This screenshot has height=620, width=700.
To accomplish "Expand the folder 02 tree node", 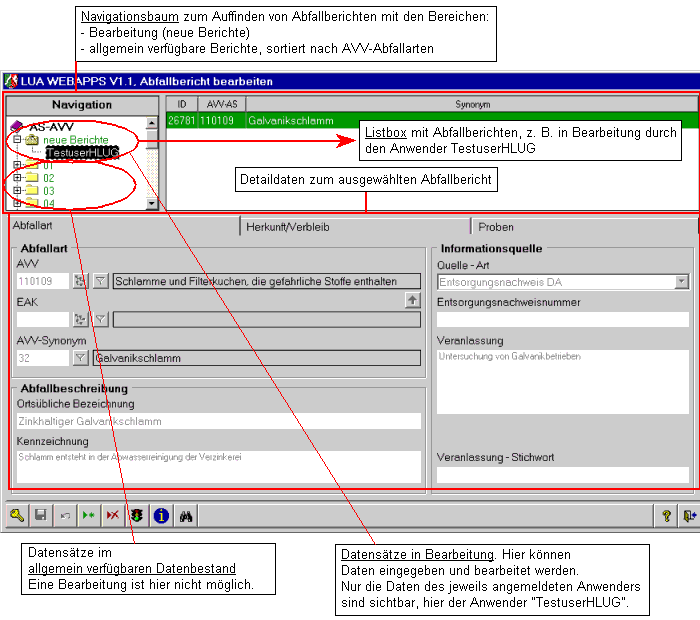I will pyautogui.click(x=17, y=178).
